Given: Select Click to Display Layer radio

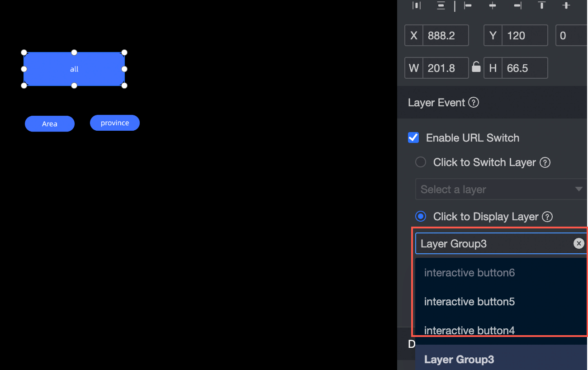Looking at the screenshot, I should (421, 216).
